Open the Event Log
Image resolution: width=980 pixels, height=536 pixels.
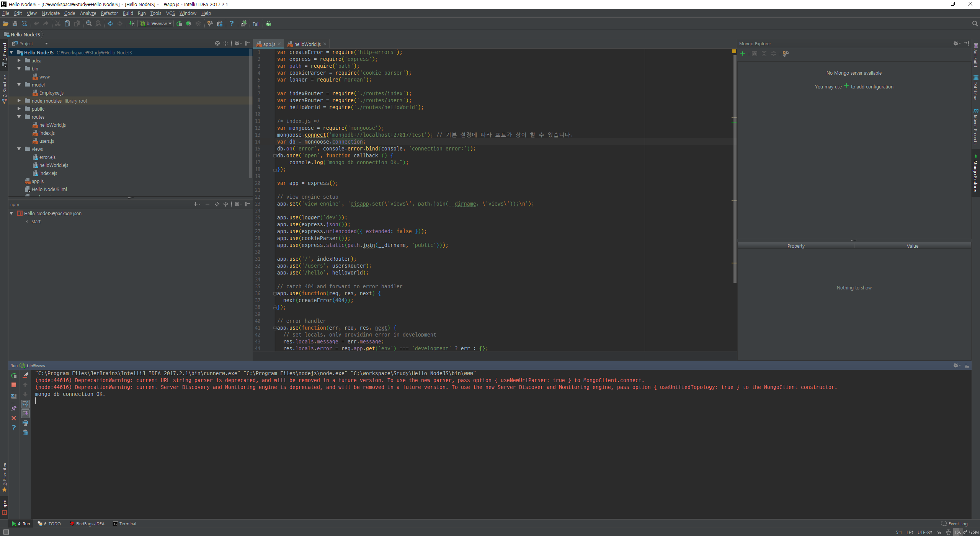[x=955, y=524]
